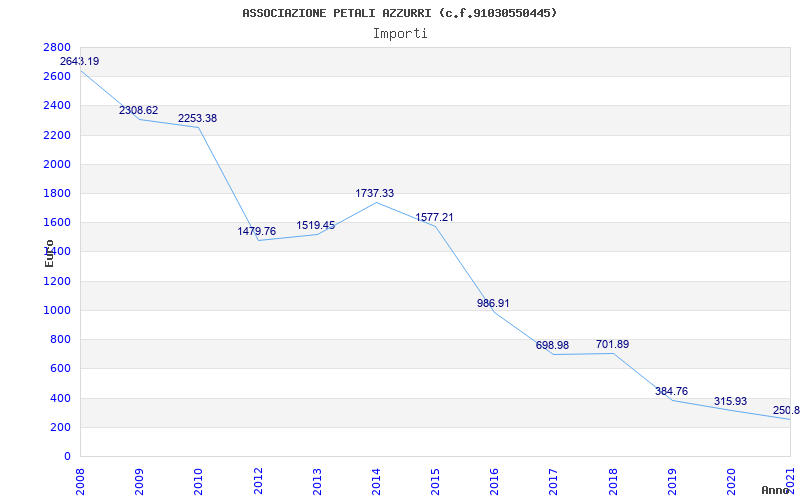Click the 2012 x-axis year label
800x500 pixels.
point(258,482)
